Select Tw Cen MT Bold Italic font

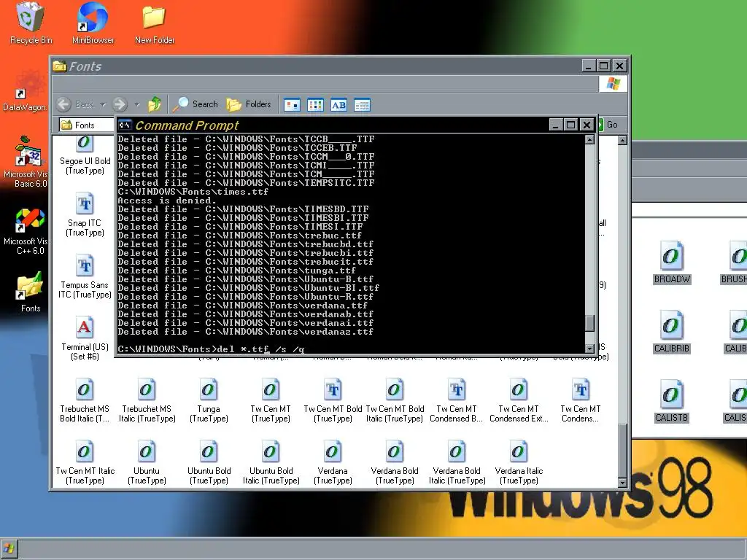tap(395, 400)
